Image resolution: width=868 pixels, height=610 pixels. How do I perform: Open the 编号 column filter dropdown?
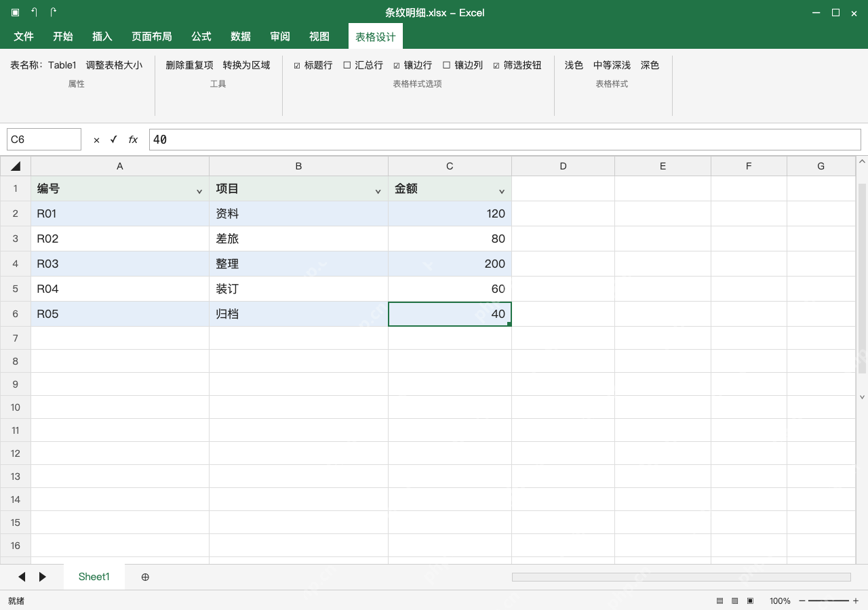(x=199, y=192)
